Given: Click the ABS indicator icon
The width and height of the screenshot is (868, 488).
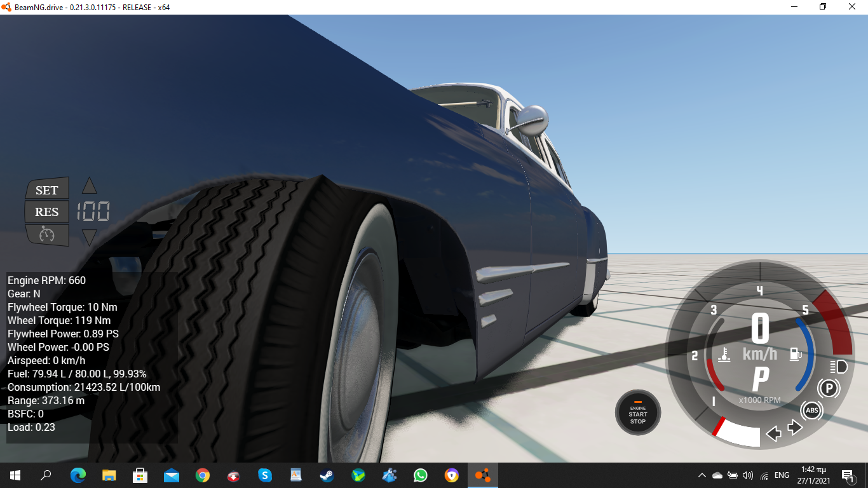Looking at the screenshot, I should [812, 410].
